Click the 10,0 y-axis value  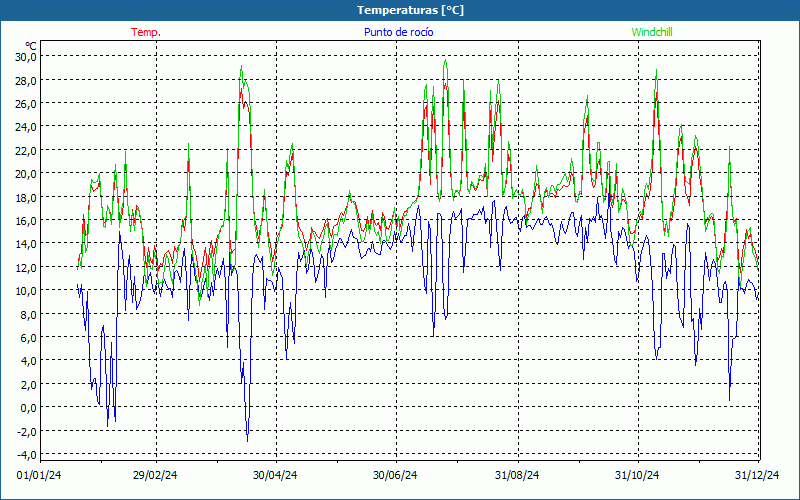click(x=26, y=290)
